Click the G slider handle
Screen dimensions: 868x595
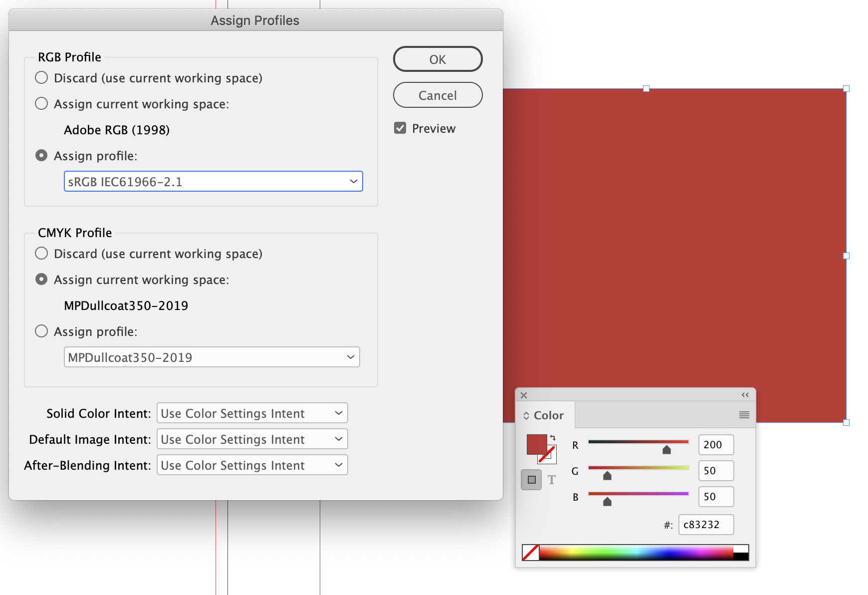(x=607, y=476)
